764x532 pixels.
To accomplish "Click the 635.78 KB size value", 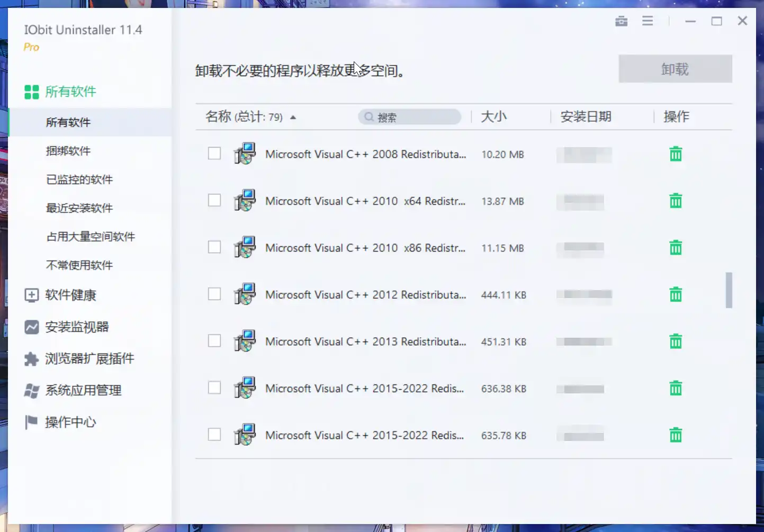I will pyautogui.click(x=504, y=436).
